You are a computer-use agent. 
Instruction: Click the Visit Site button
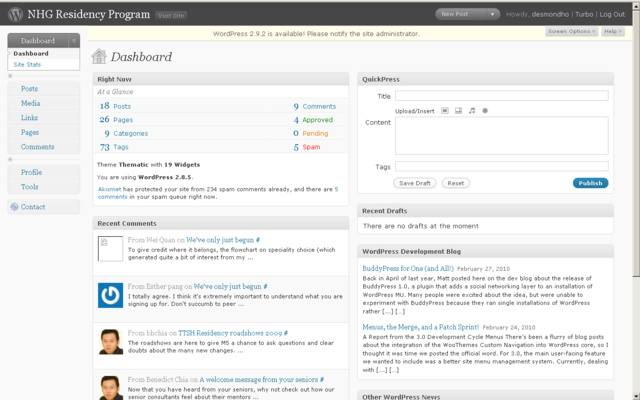171,16
